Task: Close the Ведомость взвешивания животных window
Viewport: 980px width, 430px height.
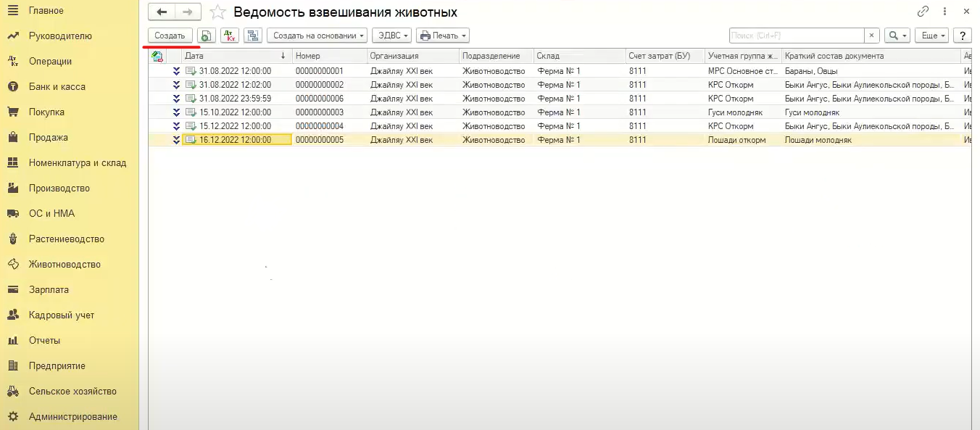Action: 967,12
